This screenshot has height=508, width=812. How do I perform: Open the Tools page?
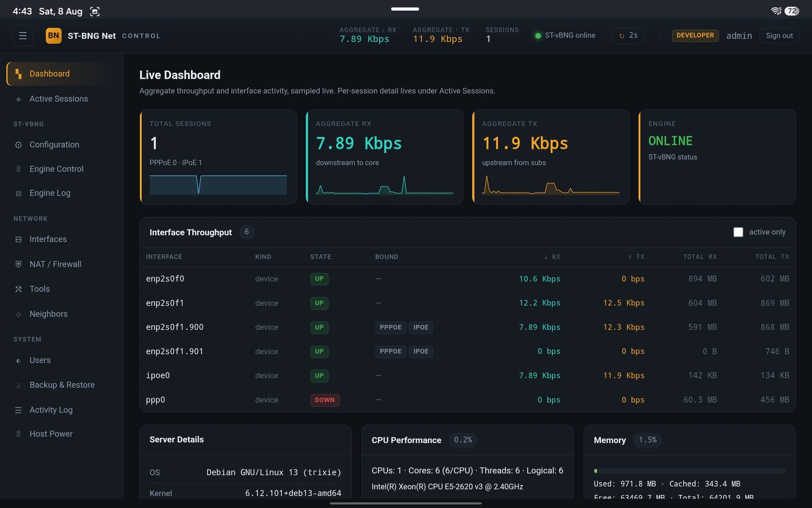pyautogui.click(x=61, y=289)
